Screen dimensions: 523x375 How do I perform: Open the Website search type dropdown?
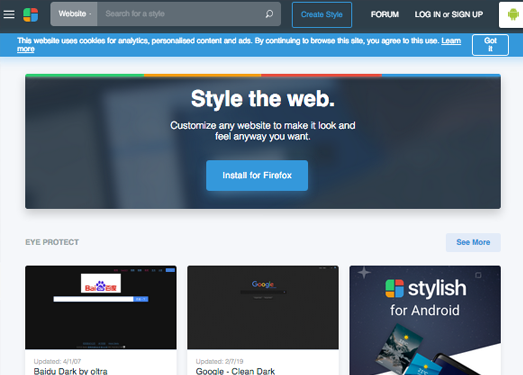74,14
